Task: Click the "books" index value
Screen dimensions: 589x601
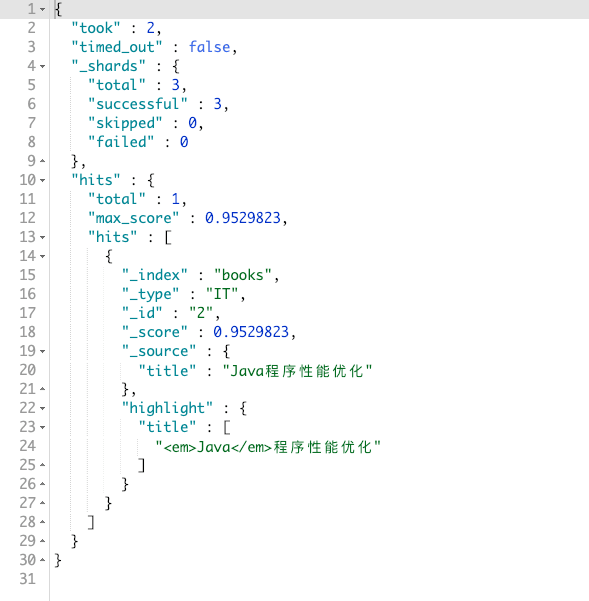Action: (243, 275)
